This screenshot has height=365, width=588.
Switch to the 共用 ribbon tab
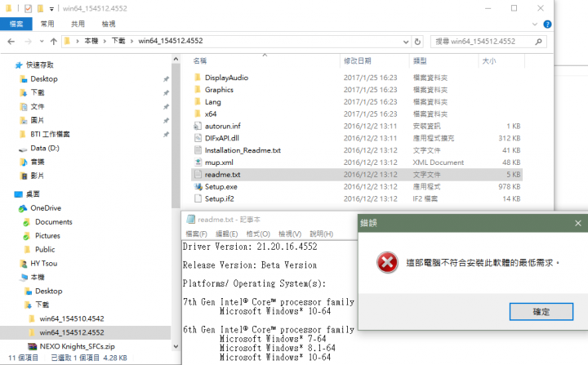pos(78,24)
